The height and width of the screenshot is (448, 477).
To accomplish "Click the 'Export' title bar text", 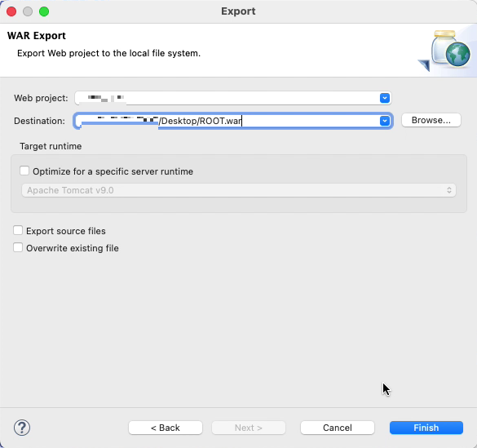I will point(238,11).
